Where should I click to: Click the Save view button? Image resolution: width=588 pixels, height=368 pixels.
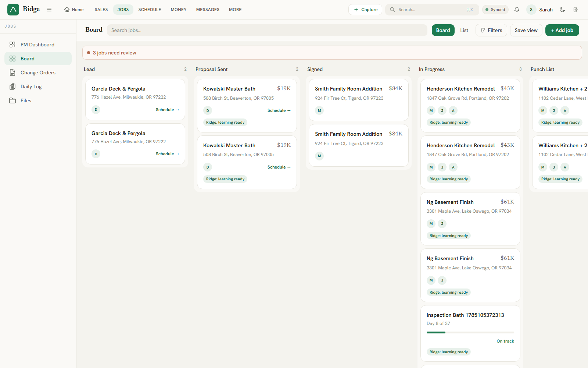526,30
